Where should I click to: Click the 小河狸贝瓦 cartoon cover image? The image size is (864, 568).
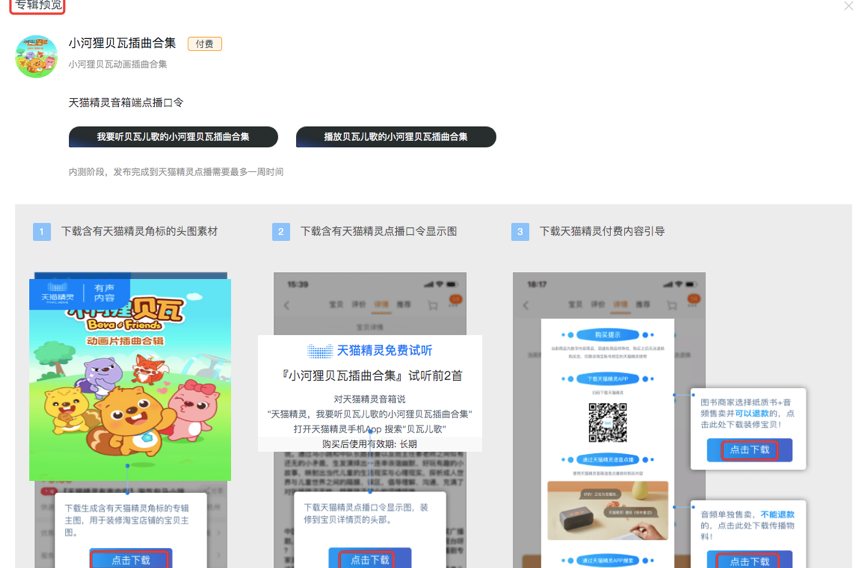pyautogui.click(x=130, y=380)
